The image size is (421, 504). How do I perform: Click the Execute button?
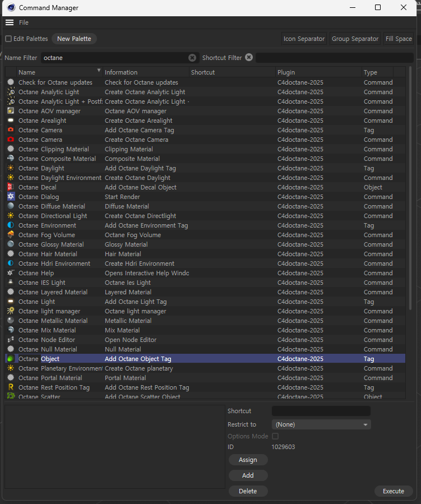394,491
